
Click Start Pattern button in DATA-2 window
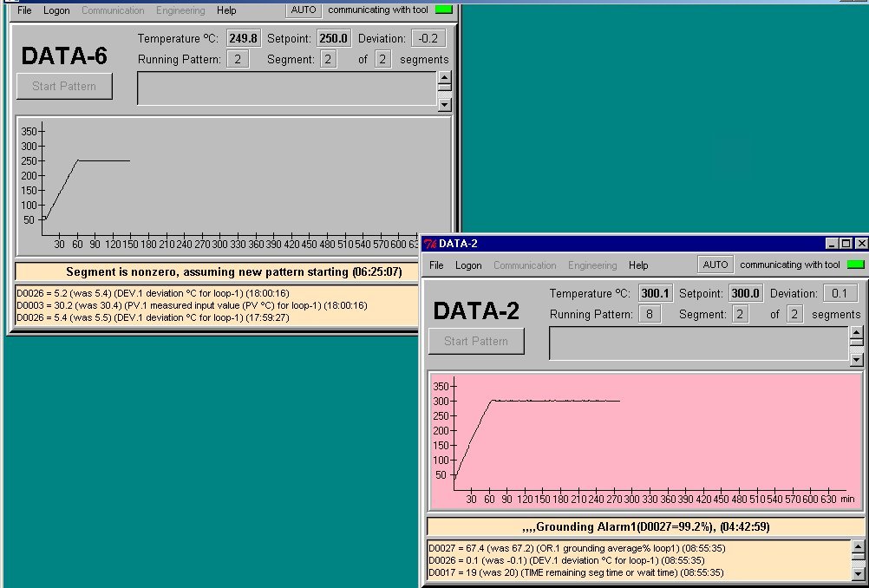(476, 341)
